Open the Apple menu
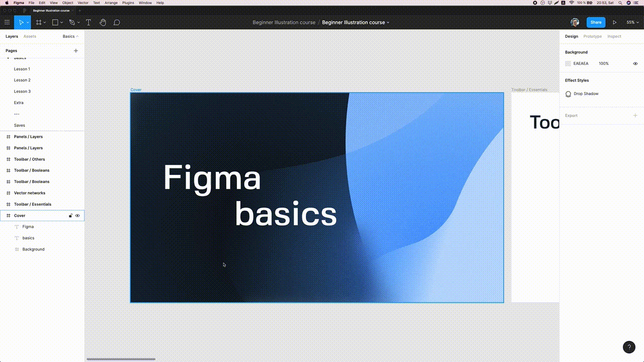 click(x=7, y=3)
